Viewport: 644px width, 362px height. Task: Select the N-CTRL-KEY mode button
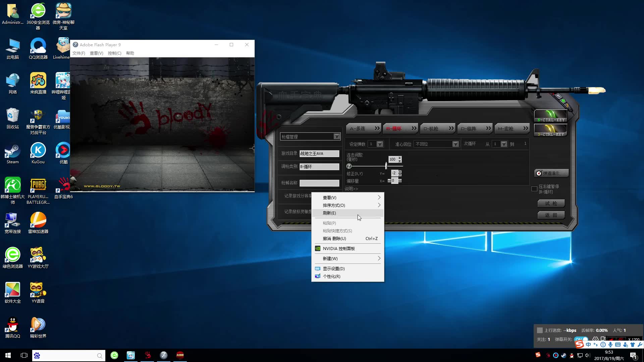tap(550, 116)
